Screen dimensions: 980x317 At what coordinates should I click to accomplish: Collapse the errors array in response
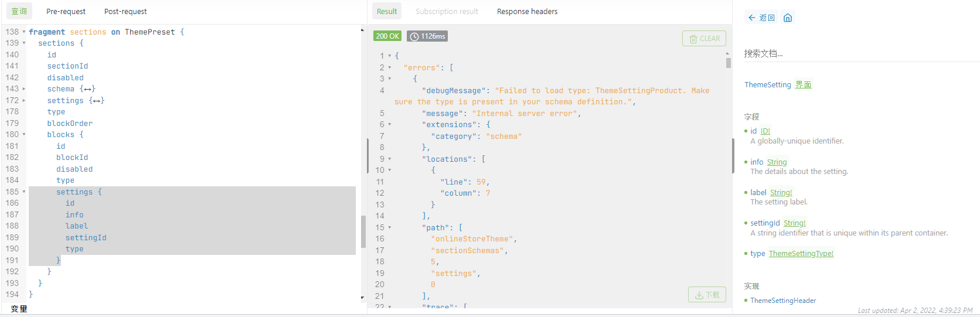pyautogui.click(x=390, y=67)
